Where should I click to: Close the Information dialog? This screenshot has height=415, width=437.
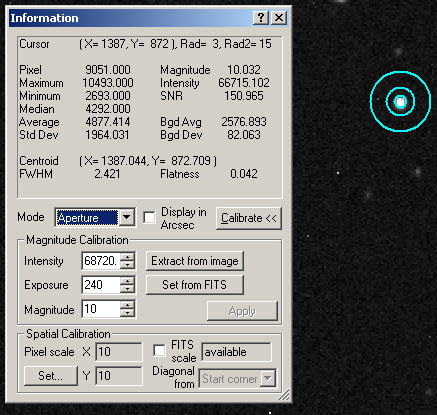click(x=279, y=17)
